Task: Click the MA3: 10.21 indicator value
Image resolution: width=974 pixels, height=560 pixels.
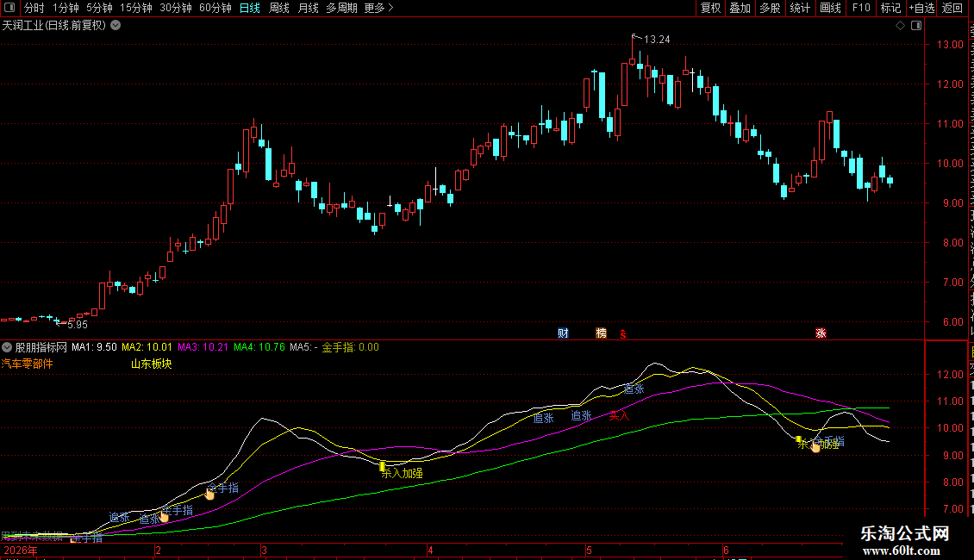Action: [x=203, y=347]
